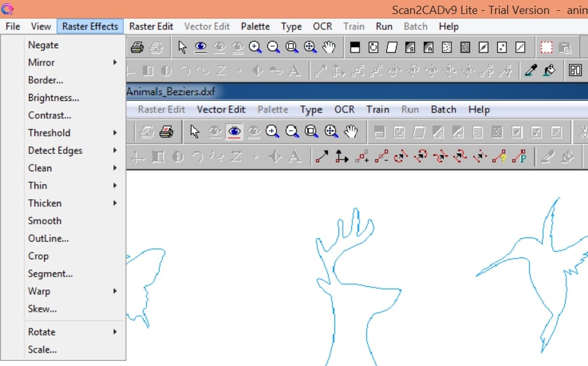
Task: Select the vector properties P tool
Action: (520, 156)
